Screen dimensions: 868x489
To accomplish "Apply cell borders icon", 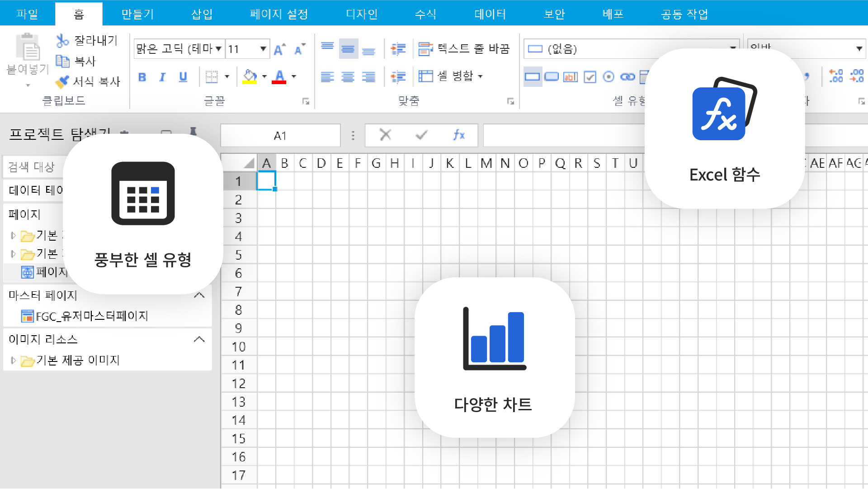I will pyautogui.click(x=212, y=76).
